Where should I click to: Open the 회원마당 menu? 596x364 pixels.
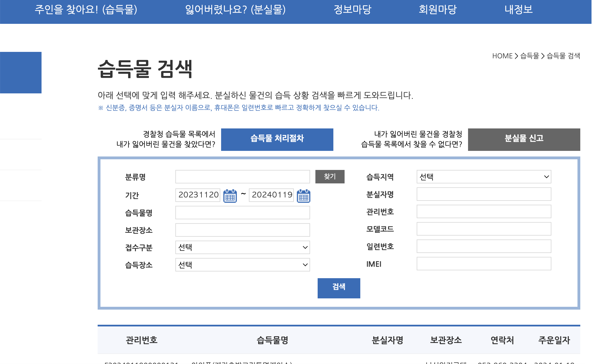pyautogui.click(x=437, y=10)
